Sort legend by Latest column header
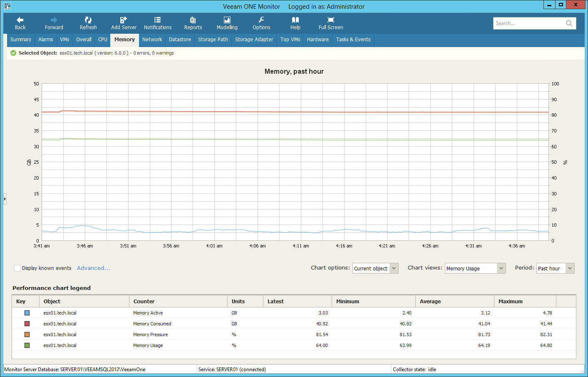The height and width of the screenshot is (377, 588). [x=298, y=301]
